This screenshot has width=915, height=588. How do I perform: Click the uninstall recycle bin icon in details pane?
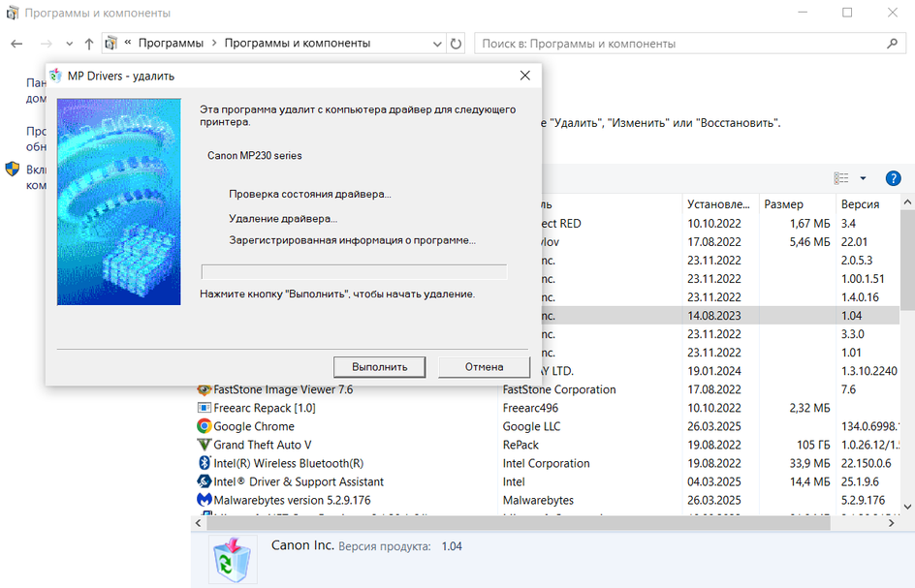pos(232,559)
